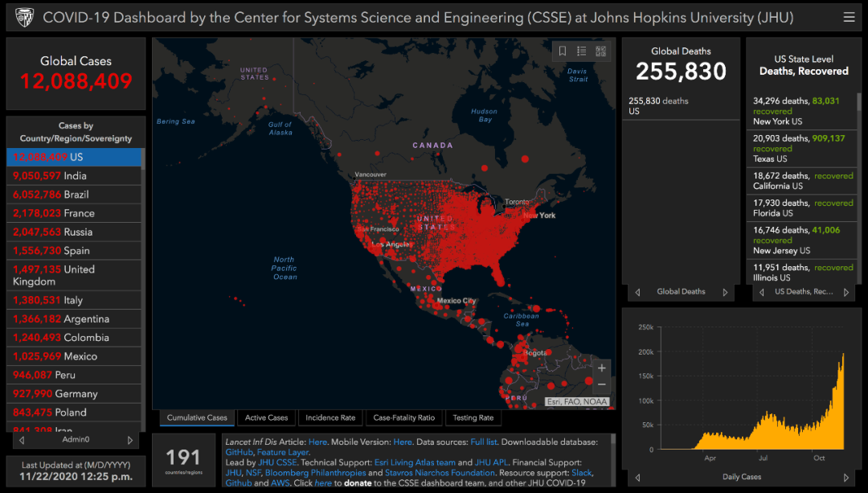Select US in the country list
The image size is (868, 493).
pos(74,158)
